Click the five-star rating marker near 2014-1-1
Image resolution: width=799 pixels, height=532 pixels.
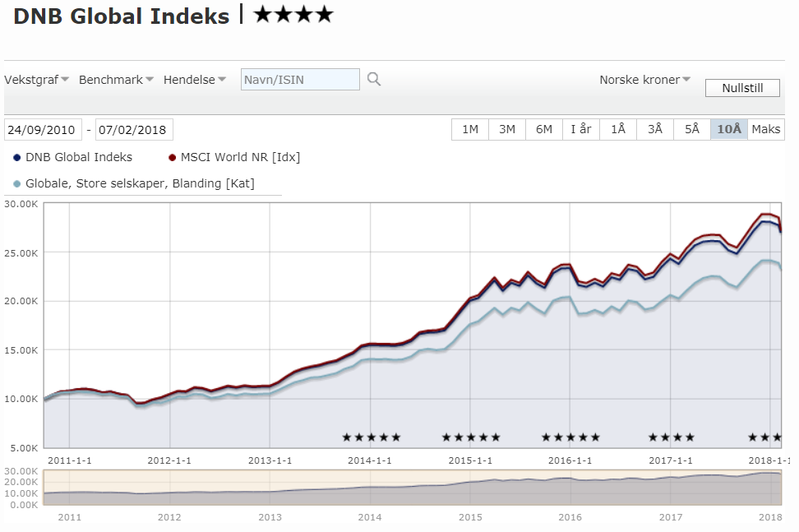pyautogui.click(x=372, y=437)
